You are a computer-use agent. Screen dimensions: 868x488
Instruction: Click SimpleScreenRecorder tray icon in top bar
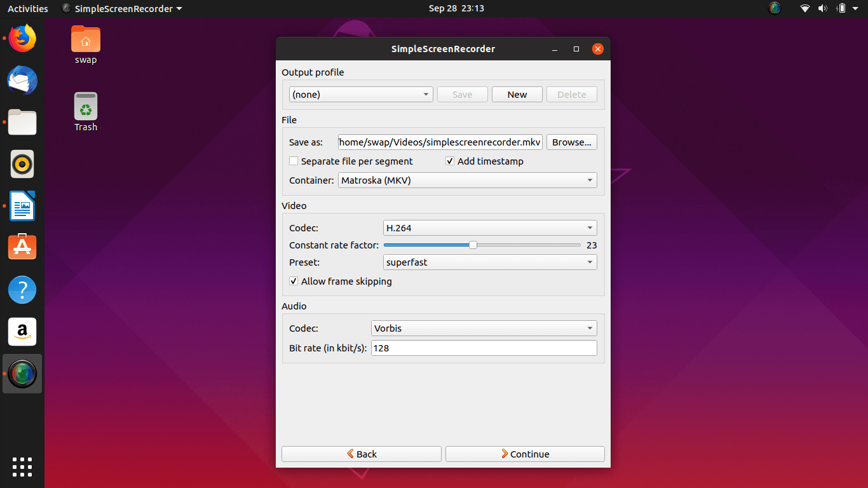click(x=774, y=8)
